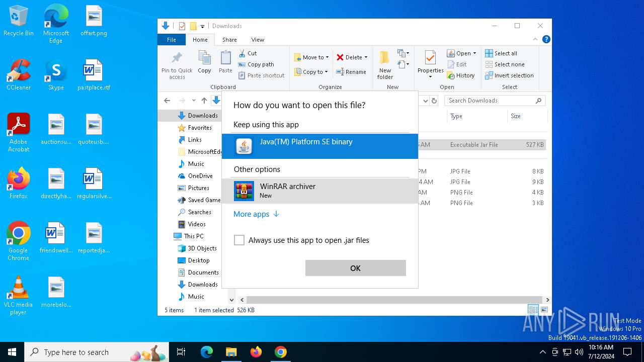Select Adobe Acrobat desktop shortcut

[19, 133]
